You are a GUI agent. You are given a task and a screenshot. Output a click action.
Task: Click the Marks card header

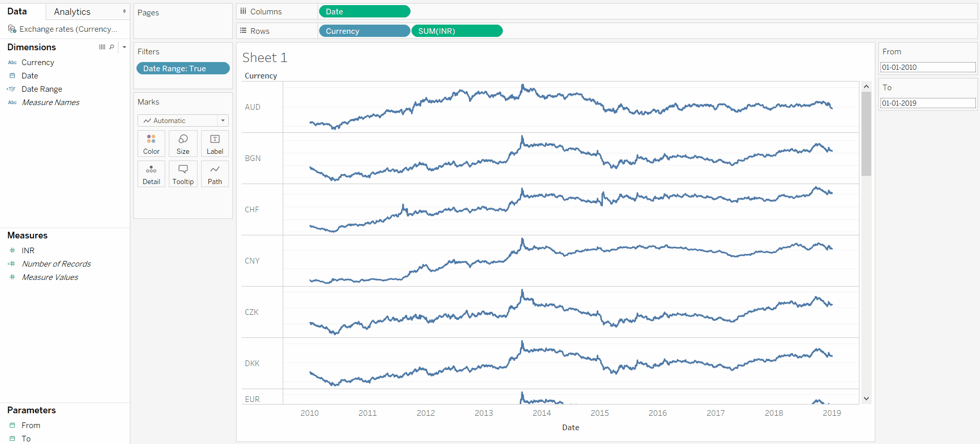148,102
